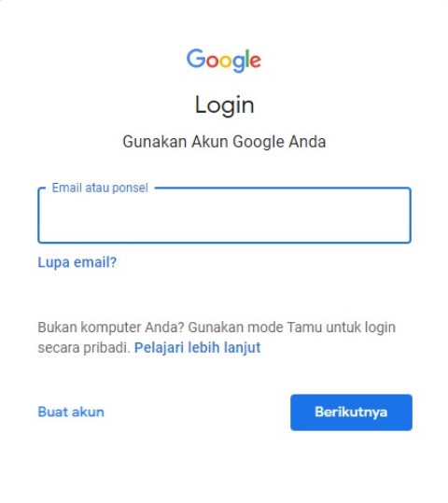Click the red first o in logo
This screenshot has height=503, width=448.
click(x=213, y=62)
